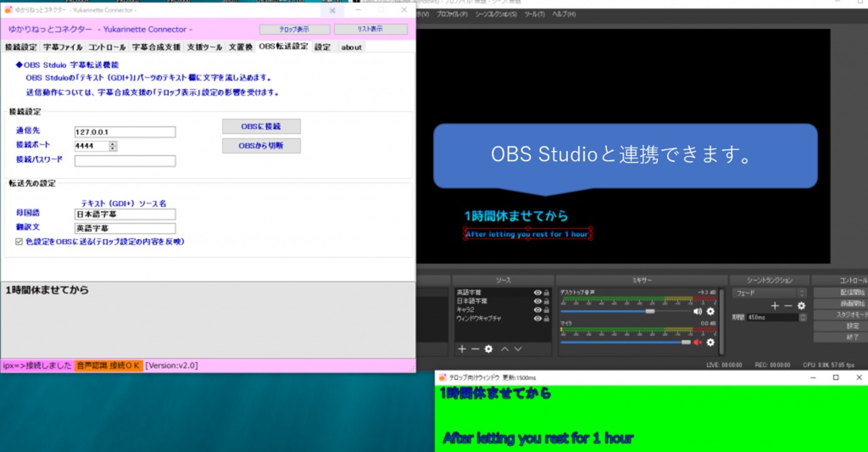Open the about tab
868x452 pixels.
pos(351,47)
